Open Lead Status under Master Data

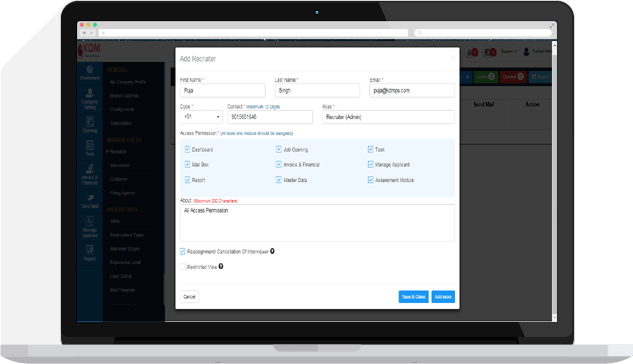120,276
